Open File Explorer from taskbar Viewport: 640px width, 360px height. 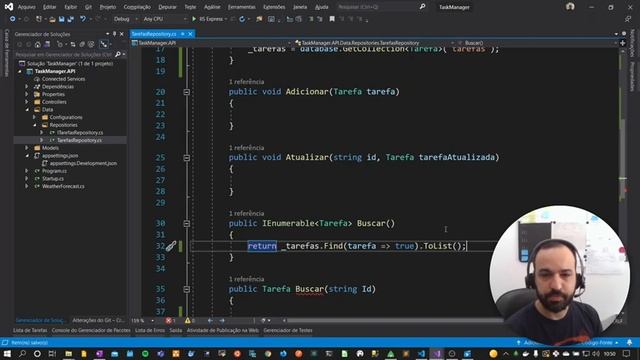click(x=69, y=353)
